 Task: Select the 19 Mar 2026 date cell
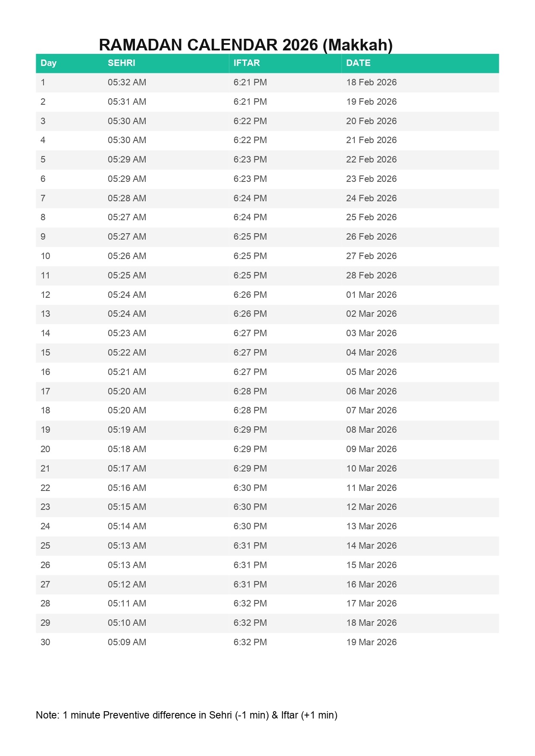pyautogui.click(x=371, y=642)
